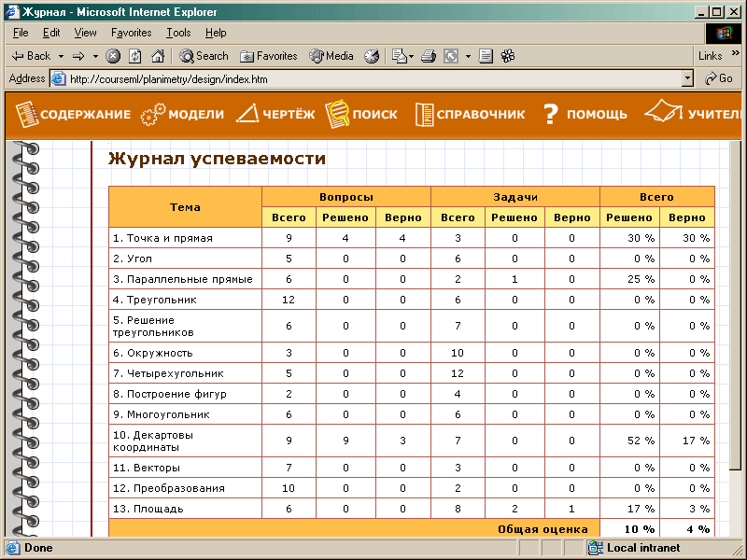This screenshot has height=560, width=747.
Task: Expand the Mail options dropdown arrow
Action: [411, 57]
